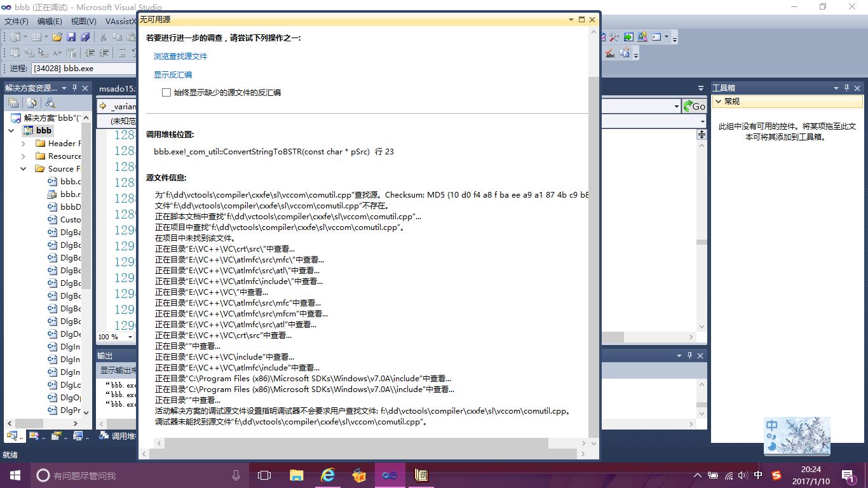Open the Solution Explorer panel options dropdown arrow
The height and width of the screenshot is (488, 868).
[x=65, y=88]
